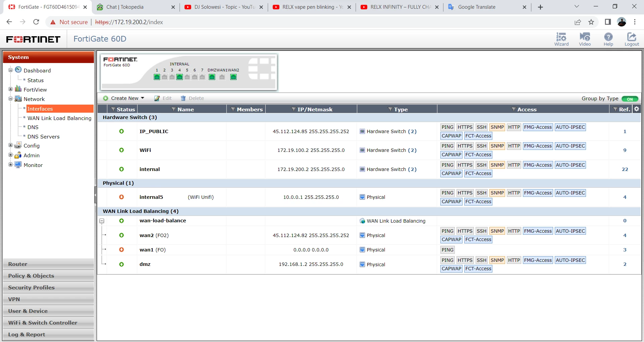Viewport: 644px width, 342px height.
Task: Open the Video tutorials icon
Action: [585, 39]
